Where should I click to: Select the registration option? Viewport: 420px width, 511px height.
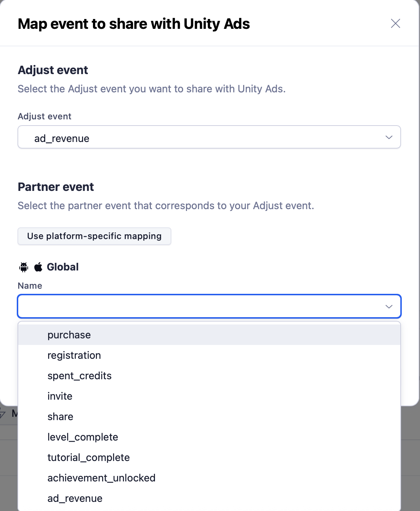(74, 356)
